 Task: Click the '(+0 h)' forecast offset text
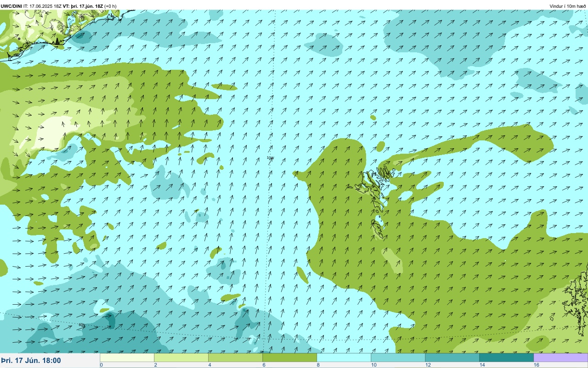click(x=110, y=6)
